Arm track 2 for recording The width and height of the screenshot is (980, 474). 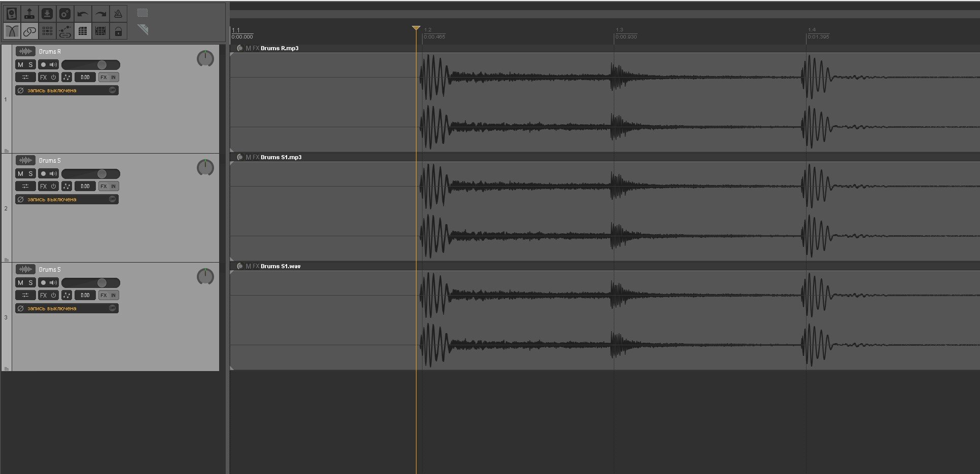coord(43,173)
